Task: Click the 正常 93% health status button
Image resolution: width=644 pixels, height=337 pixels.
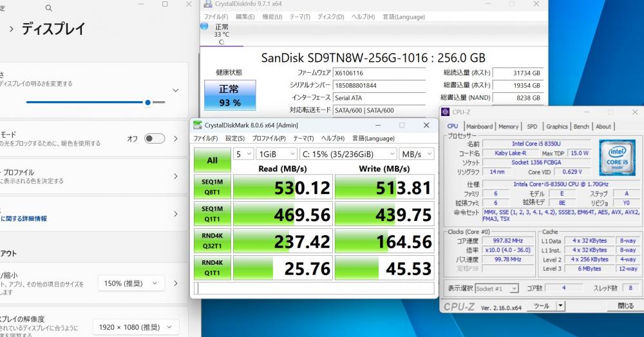Action: point(230,95)
